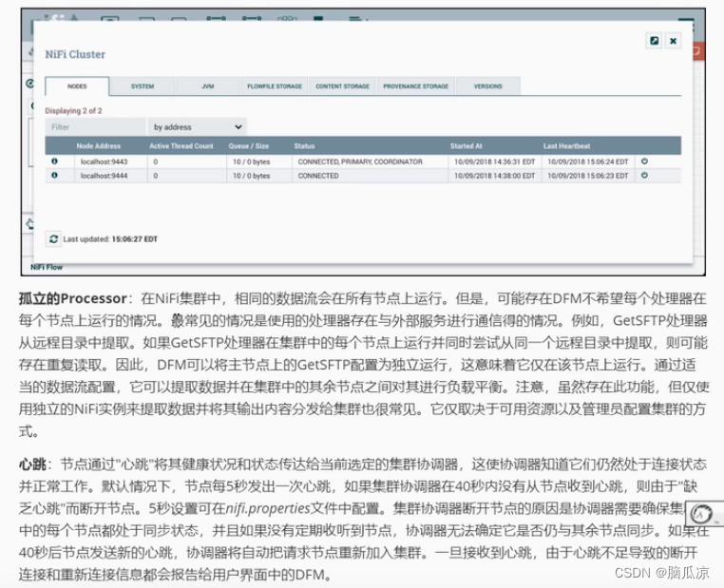The width and height of the screenshot is (724, 588).
Task: Select the localhost:9444 node address cell
Action: click(104, 176)
